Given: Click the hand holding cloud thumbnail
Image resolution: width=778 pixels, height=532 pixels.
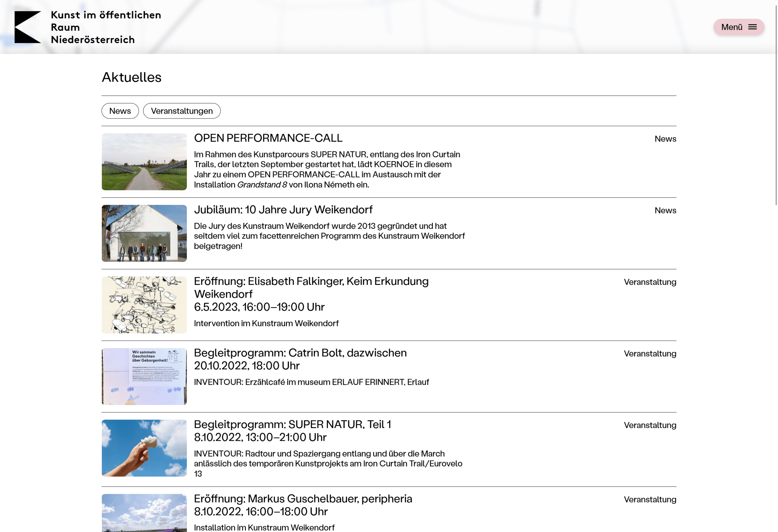Looking at the screenshot, I should pyautogui.click(x=144, y=448).
